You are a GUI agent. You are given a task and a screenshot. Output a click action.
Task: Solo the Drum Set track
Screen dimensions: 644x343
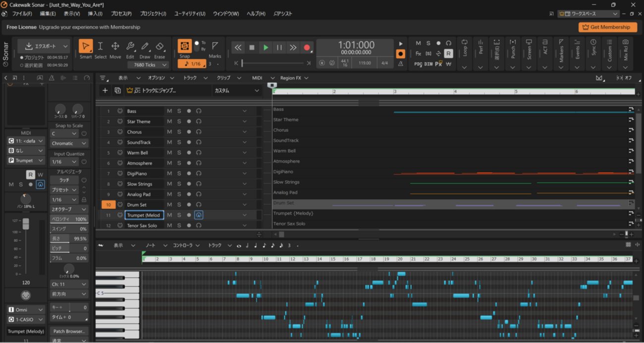pyautogui.click(x=179, y=205)
